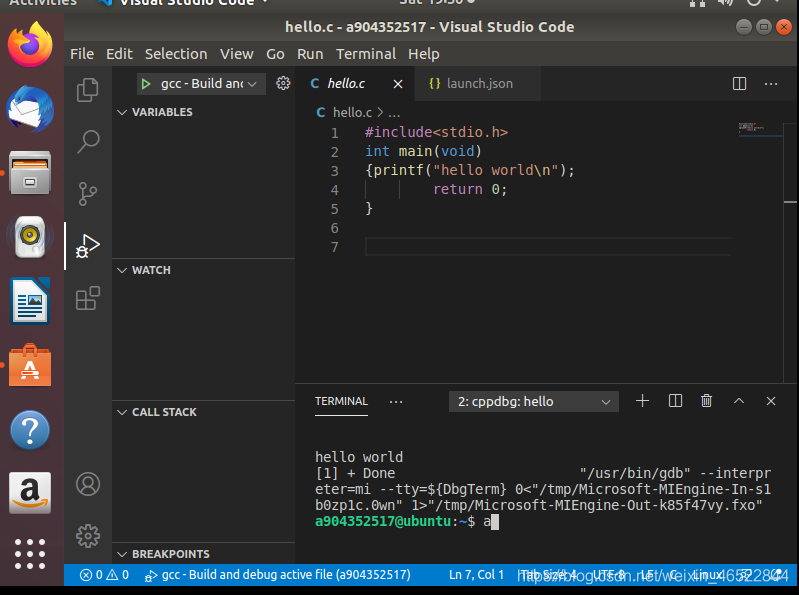Image resolution: width=799 pixels, height=595 pixels.
Task: Open debug configuration dropdown gcc - Build
Action: [201, 84]
